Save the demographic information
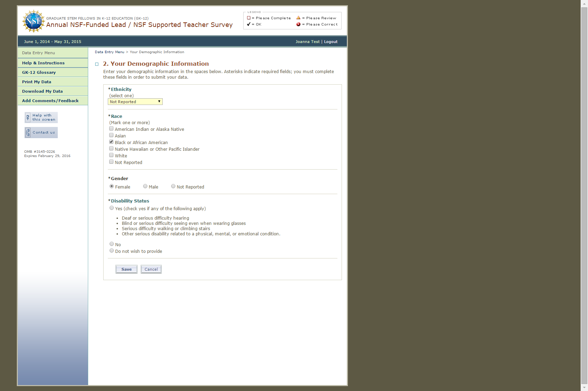The image size is (588, 391). [x=126, y=269]
